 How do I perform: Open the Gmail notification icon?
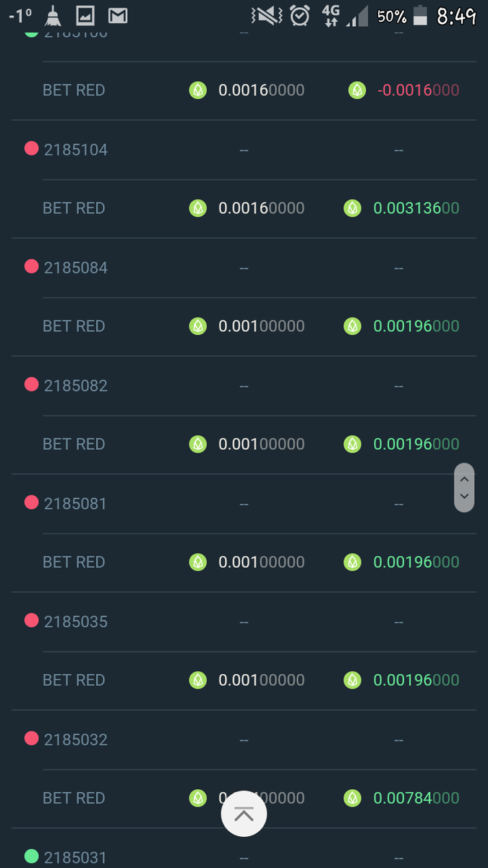(118, 15)
